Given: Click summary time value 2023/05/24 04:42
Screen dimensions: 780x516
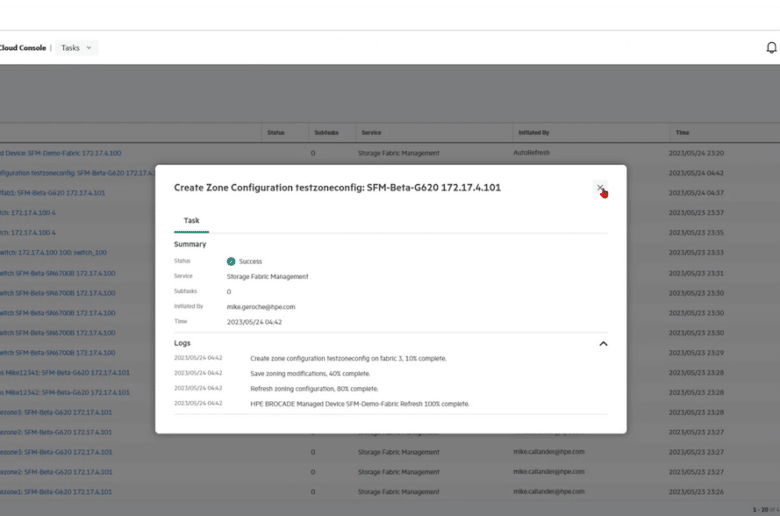Looking at the screenshot, I should (254, 322).
